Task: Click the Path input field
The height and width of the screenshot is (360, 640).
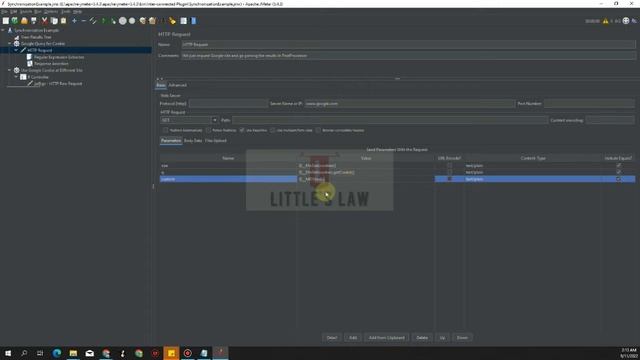Action: click(x=390, y=120)
